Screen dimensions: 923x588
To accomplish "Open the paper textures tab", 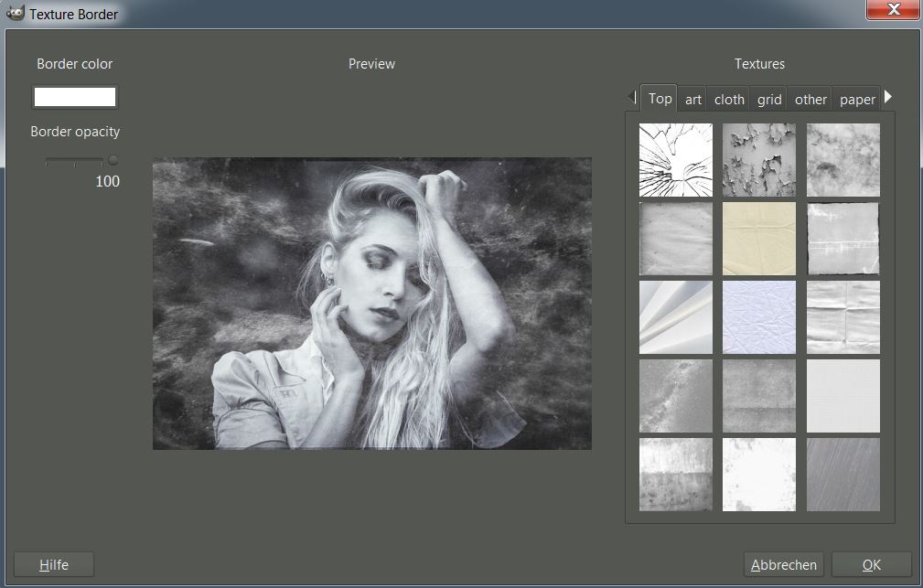I will (857, 100).
